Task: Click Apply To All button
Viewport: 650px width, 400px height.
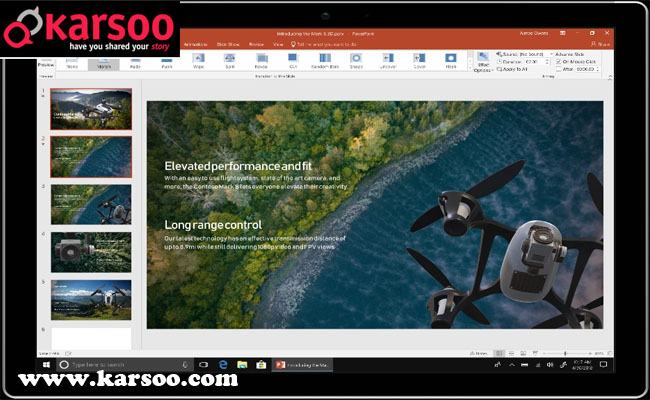Action: coord(512,69)
